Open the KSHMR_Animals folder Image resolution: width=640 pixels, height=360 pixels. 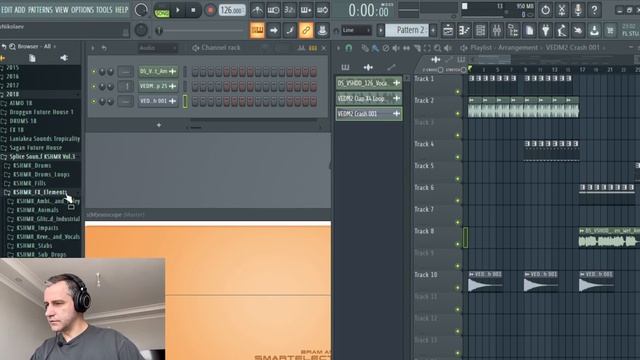pyautogui.click(x=38, y=210)
